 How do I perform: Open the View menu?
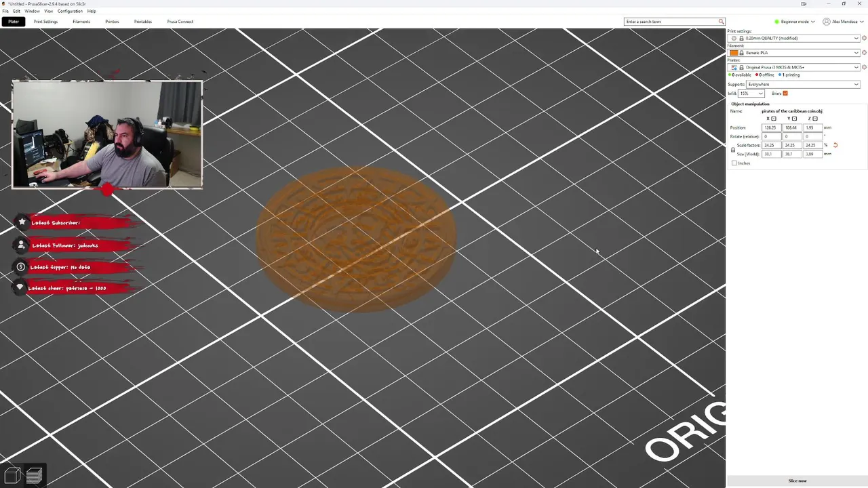click(49, 11)
